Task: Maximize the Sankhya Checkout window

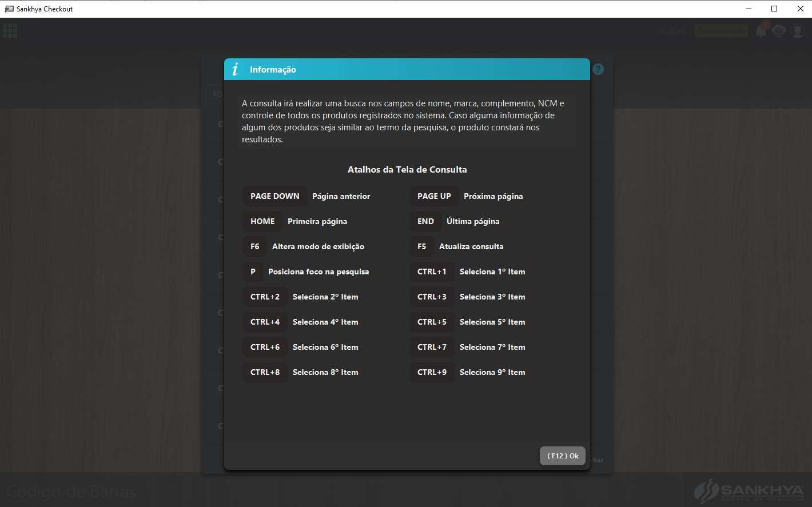Action: coord(774,9)
